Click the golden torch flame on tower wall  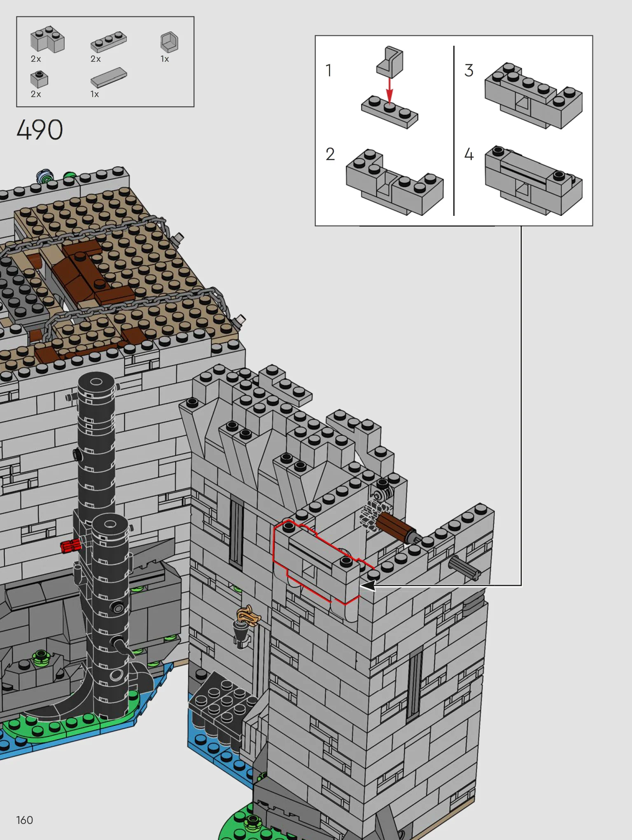click(249, 615)
